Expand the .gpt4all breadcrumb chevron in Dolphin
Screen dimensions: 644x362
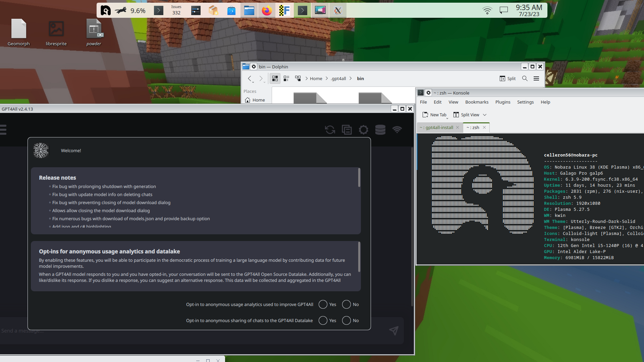coord(350,78)
